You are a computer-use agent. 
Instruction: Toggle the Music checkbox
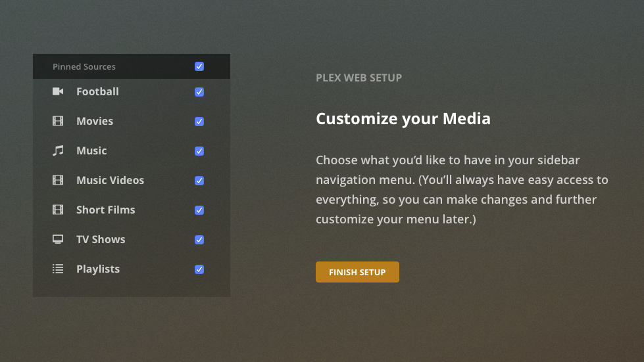[199, 151]
